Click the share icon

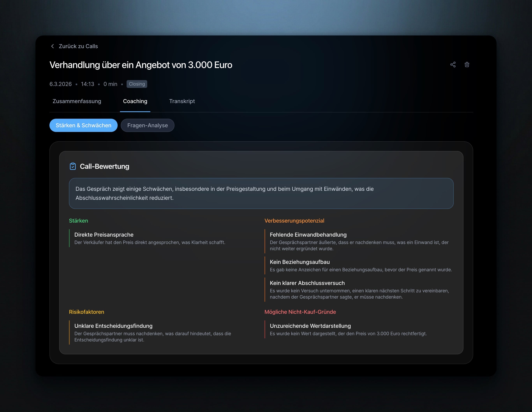click(453, 65)
